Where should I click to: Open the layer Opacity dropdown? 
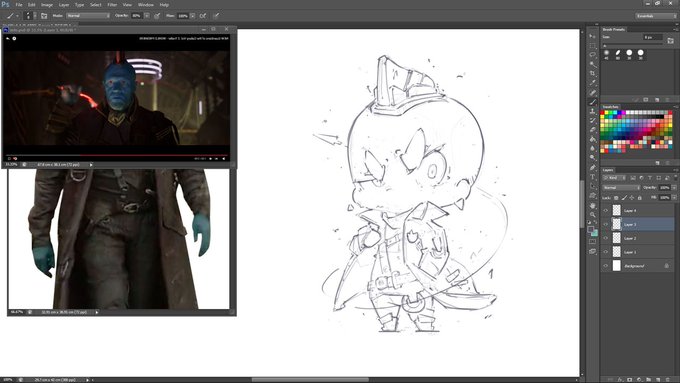[x=674, y=187]
